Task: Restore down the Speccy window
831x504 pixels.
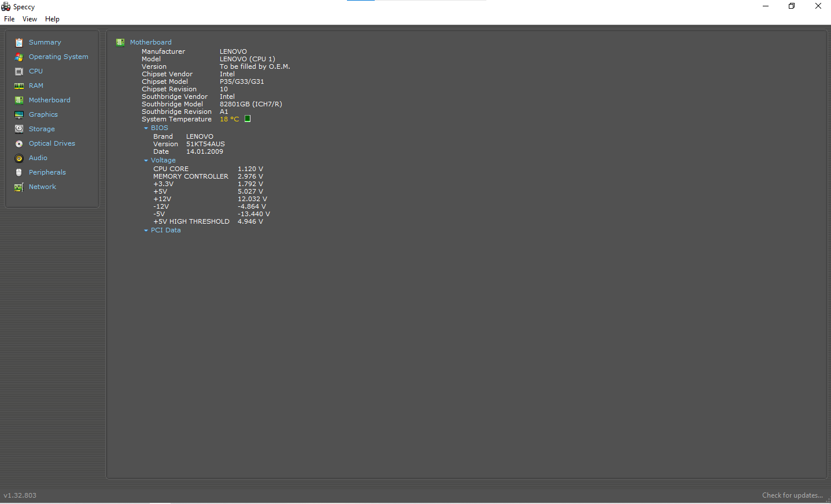Action: (x=792, y=6)
